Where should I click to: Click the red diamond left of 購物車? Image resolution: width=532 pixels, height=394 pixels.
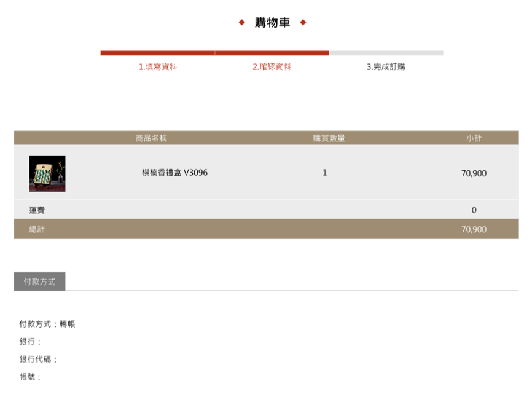tap(242, 23)
